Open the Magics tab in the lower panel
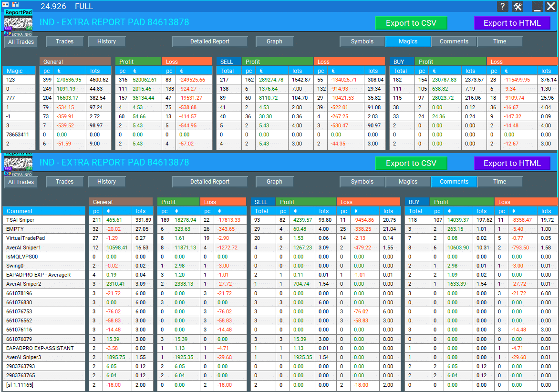This screenshot has width=559, height=392. pos(408,182)
